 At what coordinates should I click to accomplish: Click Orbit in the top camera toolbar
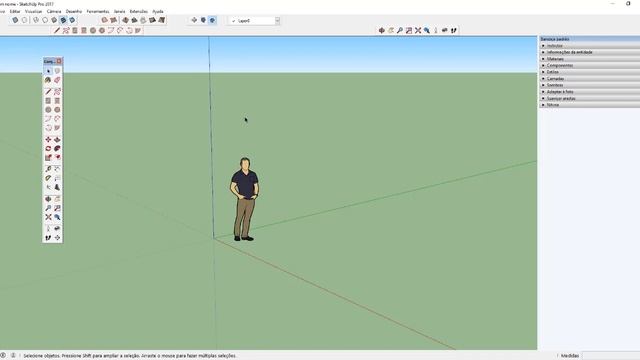click(382, 30)
